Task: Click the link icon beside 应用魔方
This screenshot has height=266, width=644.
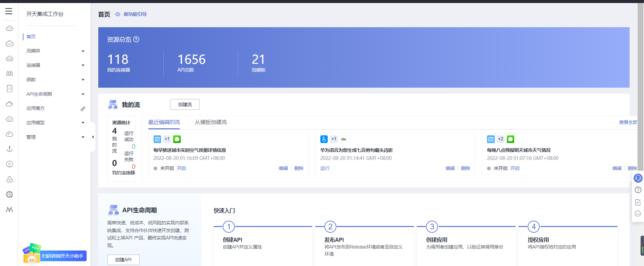Action: pos(83,108)
